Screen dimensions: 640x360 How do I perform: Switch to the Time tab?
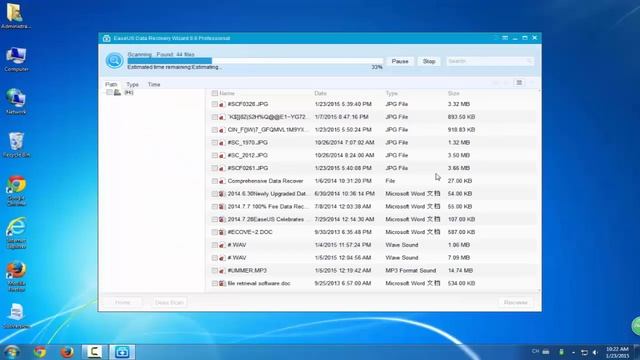pos(154,84)
